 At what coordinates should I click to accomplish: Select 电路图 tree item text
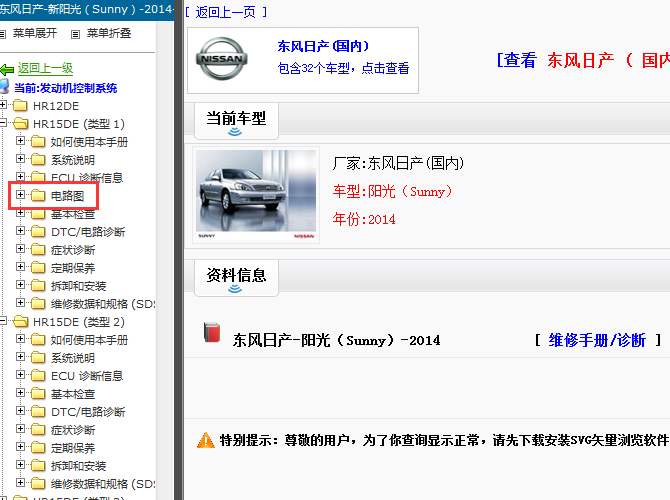tap(68, 196)
